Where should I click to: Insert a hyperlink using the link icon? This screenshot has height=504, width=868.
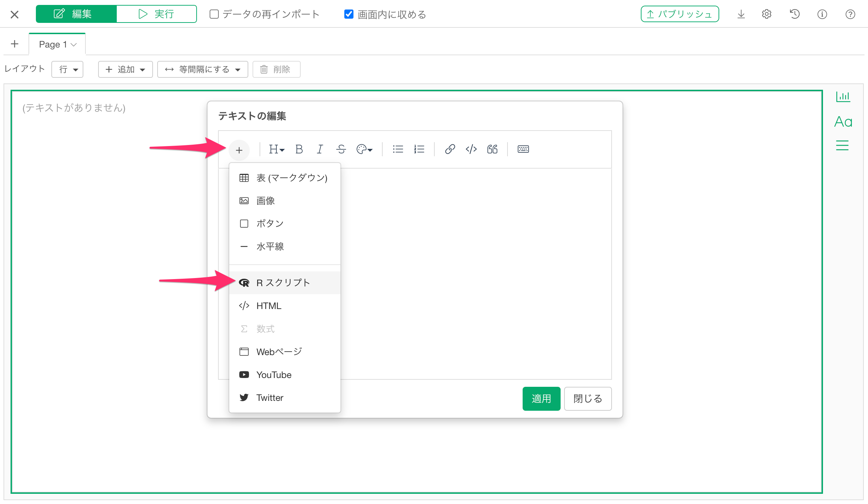pos(450,150)
